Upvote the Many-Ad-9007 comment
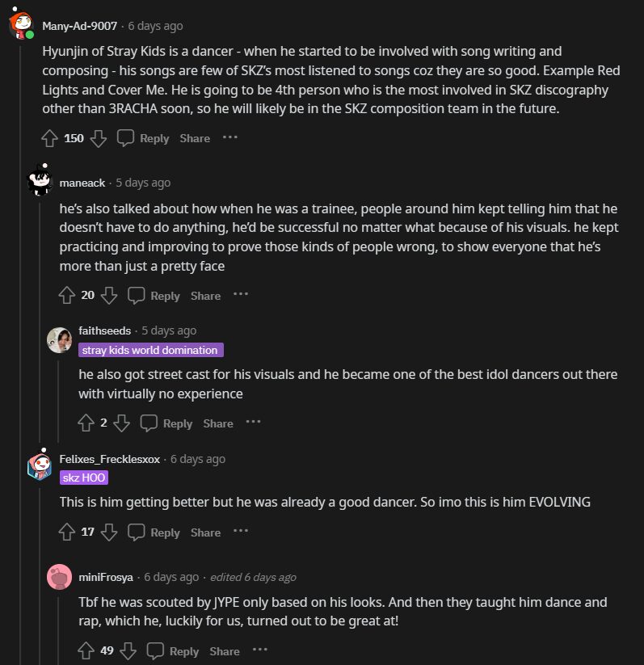This screenshot has width=644, height=665. point(50,138)
